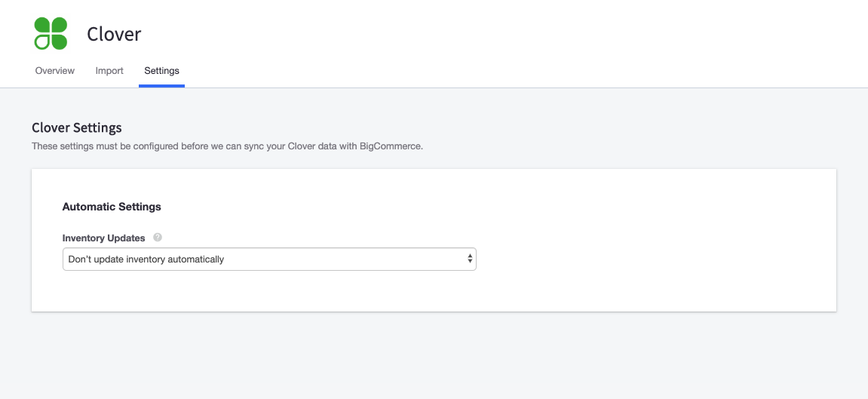Image resolution: width=868 pixels, height=399 pixels.
Task: Click the "Clover Settings" heading
Action: point(77,128)
